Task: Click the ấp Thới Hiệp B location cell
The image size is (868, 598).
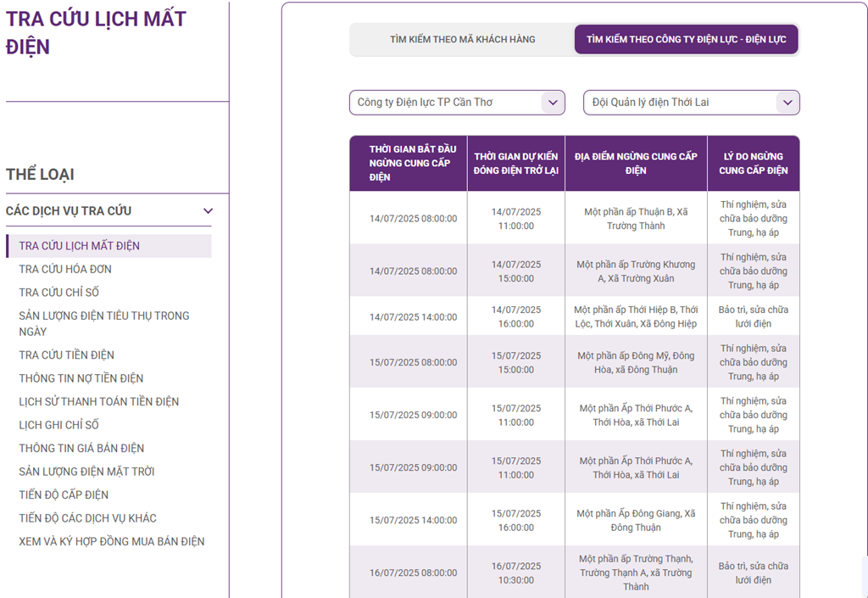Action: [x=636, y=316]
